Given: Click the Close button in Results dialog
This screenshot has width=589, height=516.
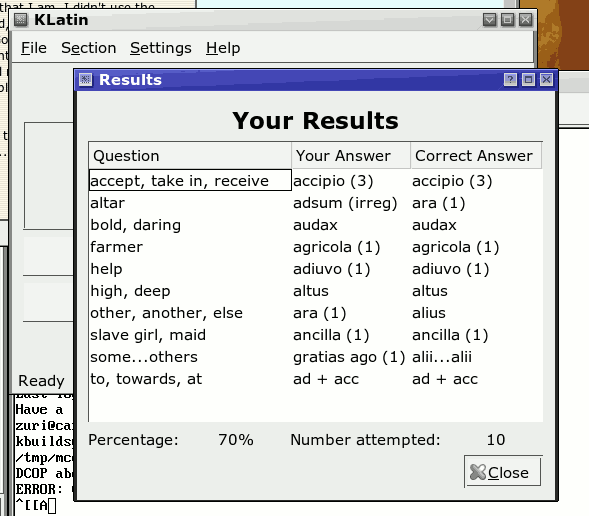Looking at the screenshot, I should click(x=503, y=472).
